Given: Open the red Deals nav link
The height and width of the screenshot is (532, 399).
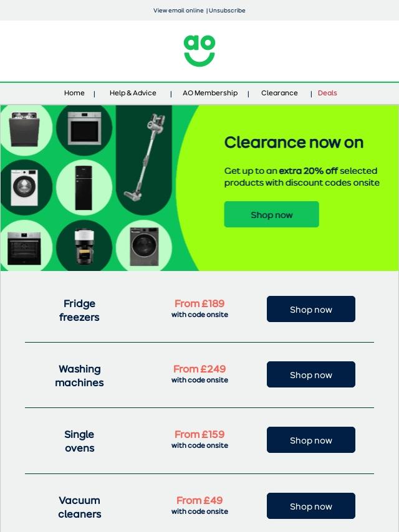Looking at the screenshot, I should click(327, 93).
